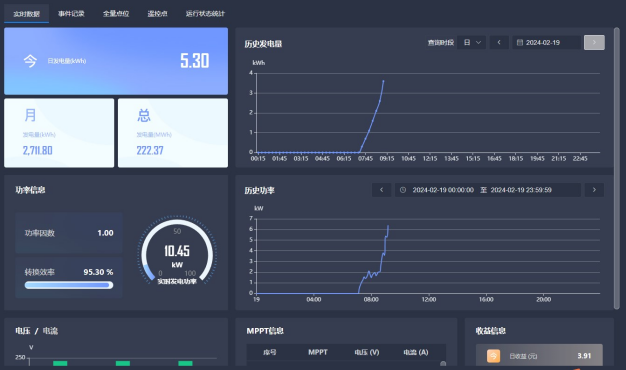Viewport: 626px width, 370px height.
Task: Click the 日收益 value 3.91
Action: pos(584,356)
